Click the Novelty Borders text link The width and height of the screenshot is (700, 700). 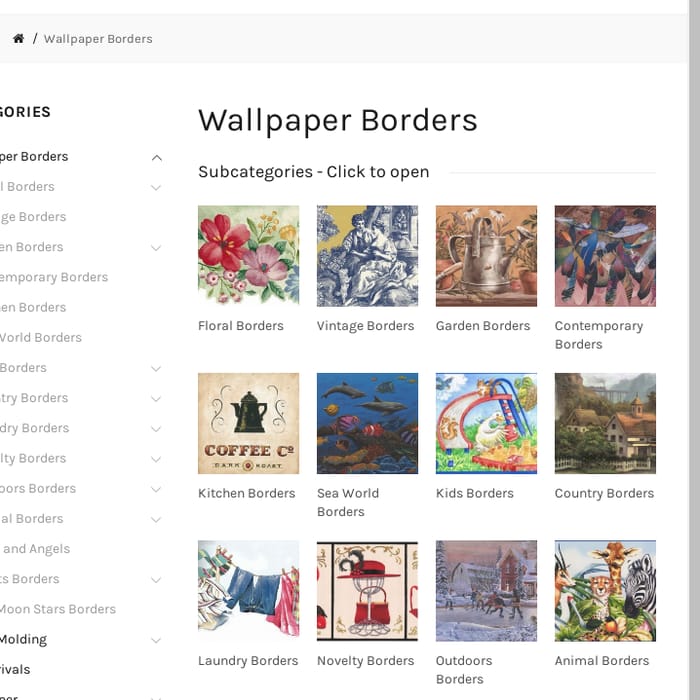tap(366, 661)
